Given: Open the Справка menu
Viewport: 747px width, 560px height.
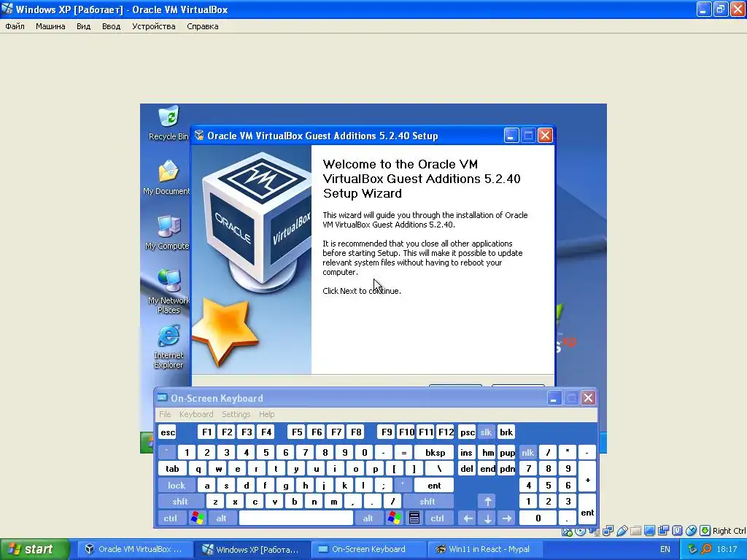Looking at the screenshot, I should pyautogui.click(x=203, y=26).
